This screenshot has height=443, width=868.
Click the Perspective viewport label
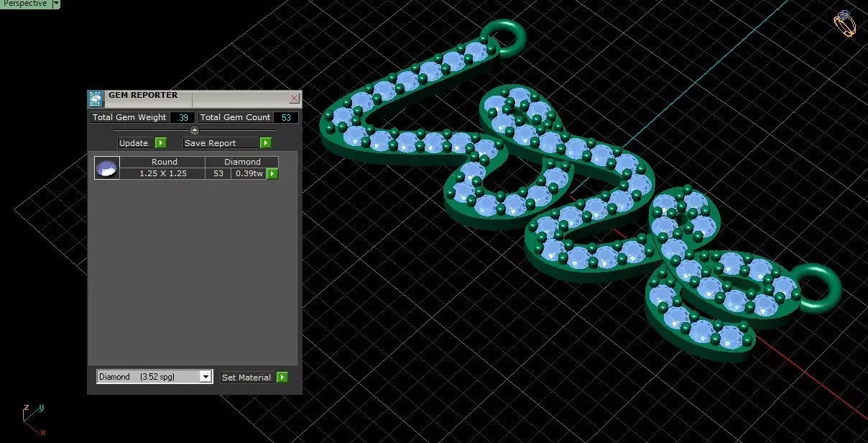26,4
